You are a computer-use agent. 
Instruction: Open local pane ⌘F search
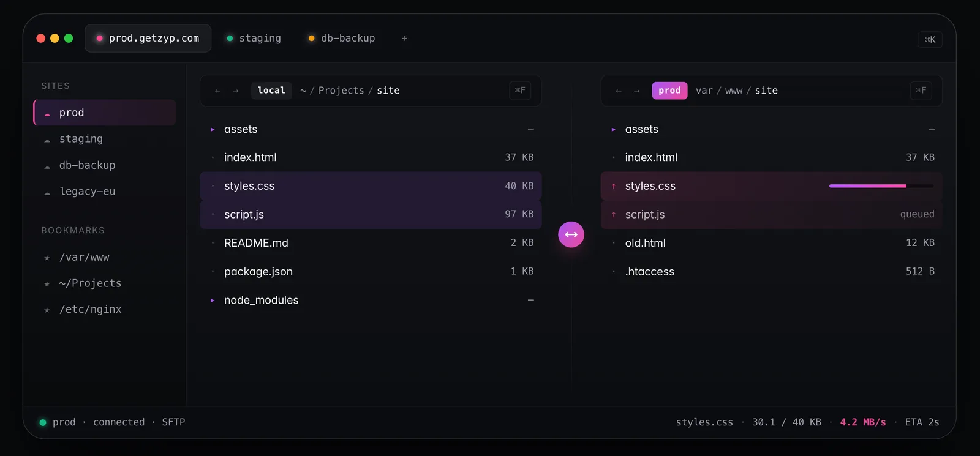coord(520,91)
